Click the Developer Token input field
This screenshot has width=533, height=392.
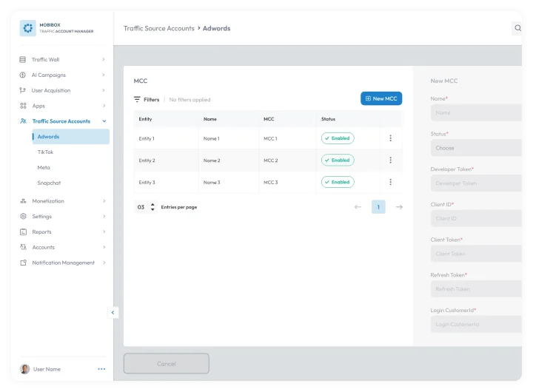[x=476, y=183]
